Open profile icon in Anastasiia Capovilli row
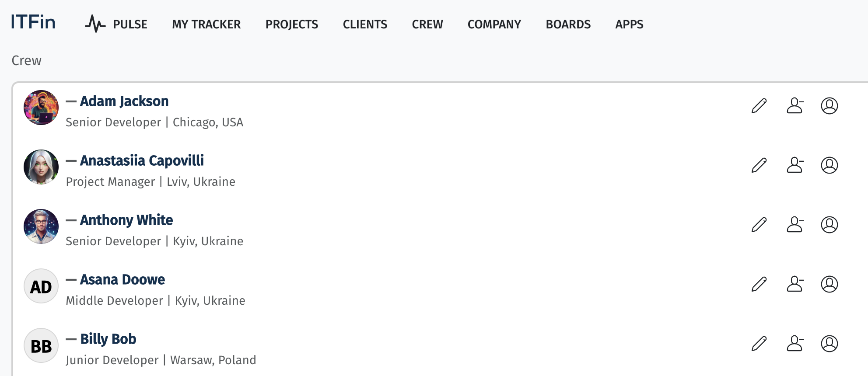Viewport: 868px width, 376px height. coord(829,165)
